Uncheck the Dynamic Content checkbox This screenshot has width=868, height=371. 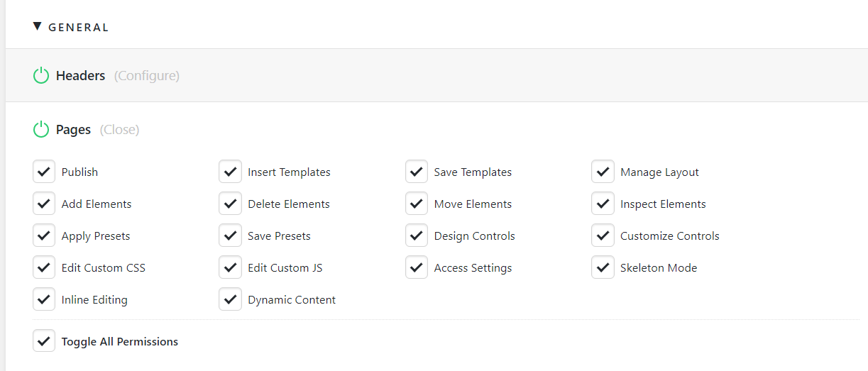[x=230, y=299]
